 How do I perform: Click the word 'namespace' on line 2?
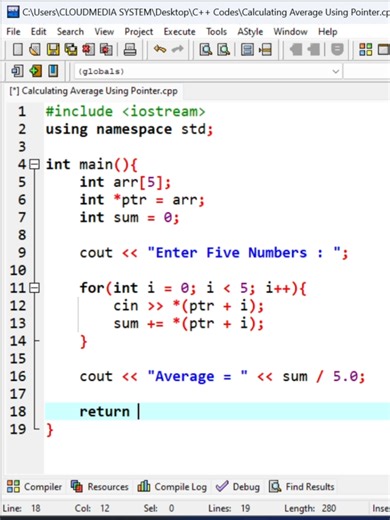134,129
